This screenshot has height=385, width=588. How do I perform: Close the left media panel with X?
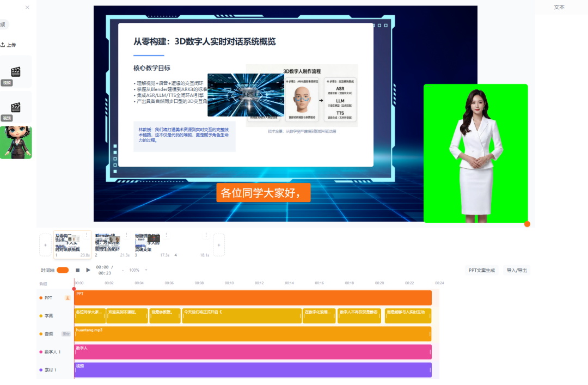point(27,7)
